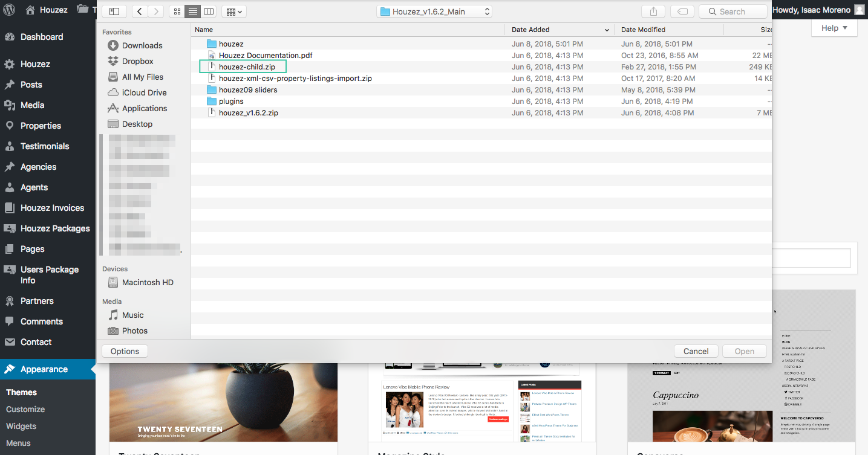Click the Search field in file dialog

[733, 11]
